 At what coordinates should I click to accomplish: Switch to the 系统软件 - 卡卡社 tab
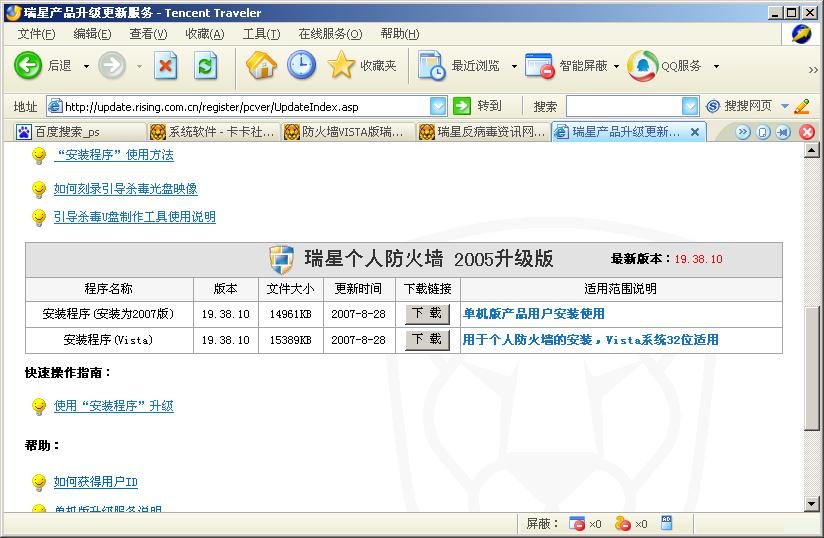pos(212,132)
